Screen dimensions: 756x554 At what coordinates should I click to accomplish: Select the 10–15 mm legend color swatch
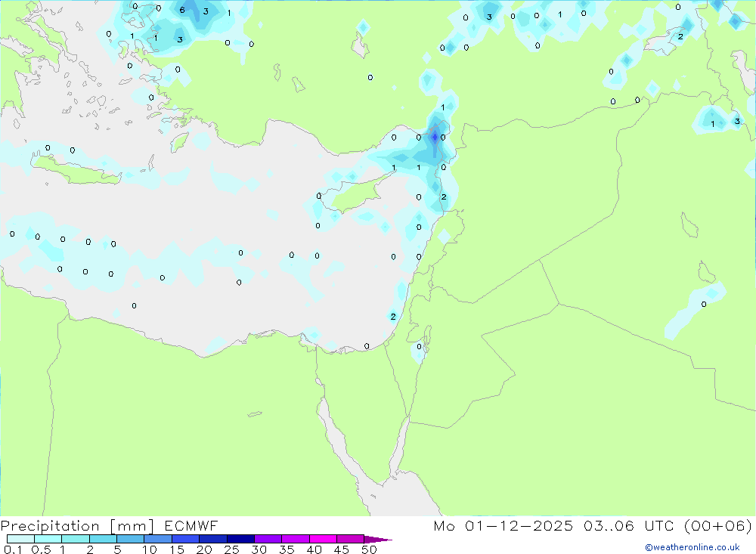[x=158, y=539]
